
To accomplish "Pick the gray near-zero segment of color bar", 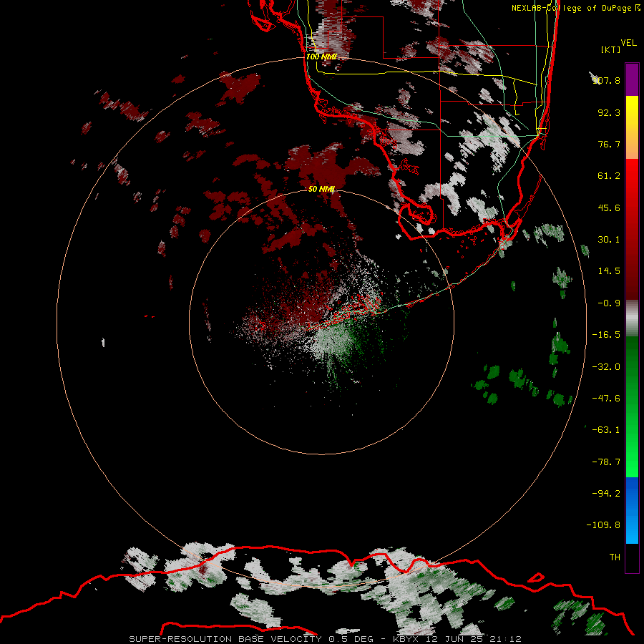I will (x=632, y=318).
